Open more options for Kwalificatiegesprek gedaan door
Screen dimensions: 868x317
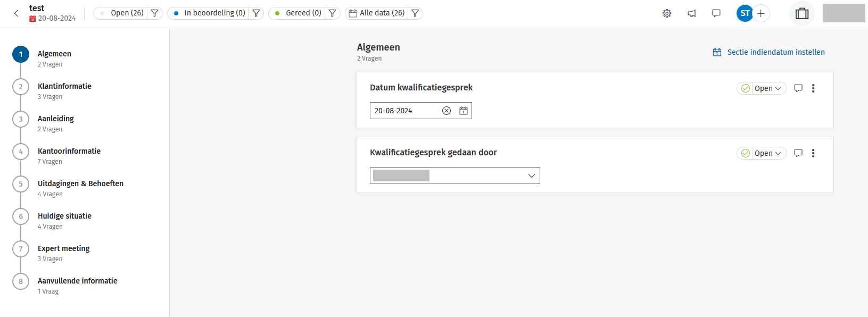(813, 153)
